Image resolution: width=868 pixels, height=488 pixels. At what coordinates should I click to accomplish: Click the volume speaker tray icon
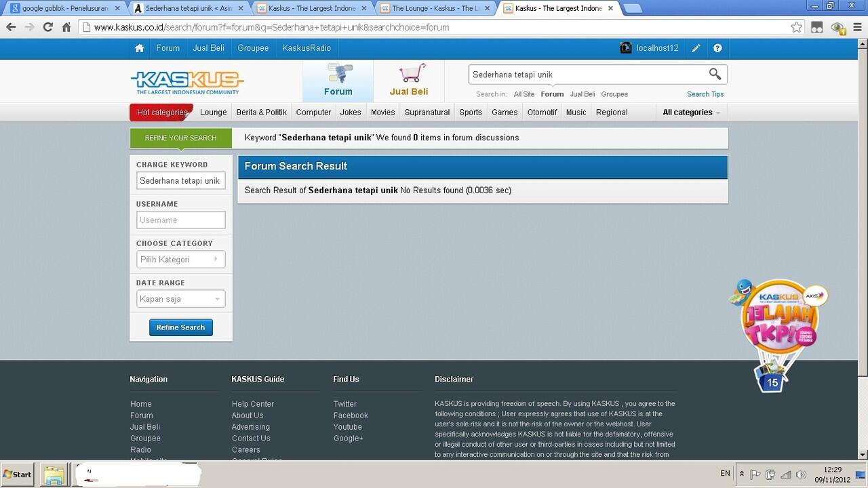click(801, 474)
